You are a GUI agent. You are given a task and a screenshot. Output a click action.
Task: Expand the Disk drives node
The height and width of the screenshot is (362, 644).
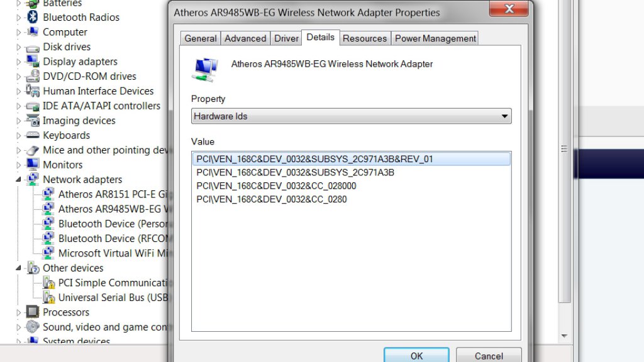[18, 47]
